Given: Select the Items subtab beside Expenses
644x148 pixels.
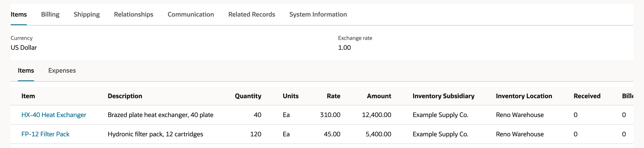Looking at the screenshot, I should point(26,70).
